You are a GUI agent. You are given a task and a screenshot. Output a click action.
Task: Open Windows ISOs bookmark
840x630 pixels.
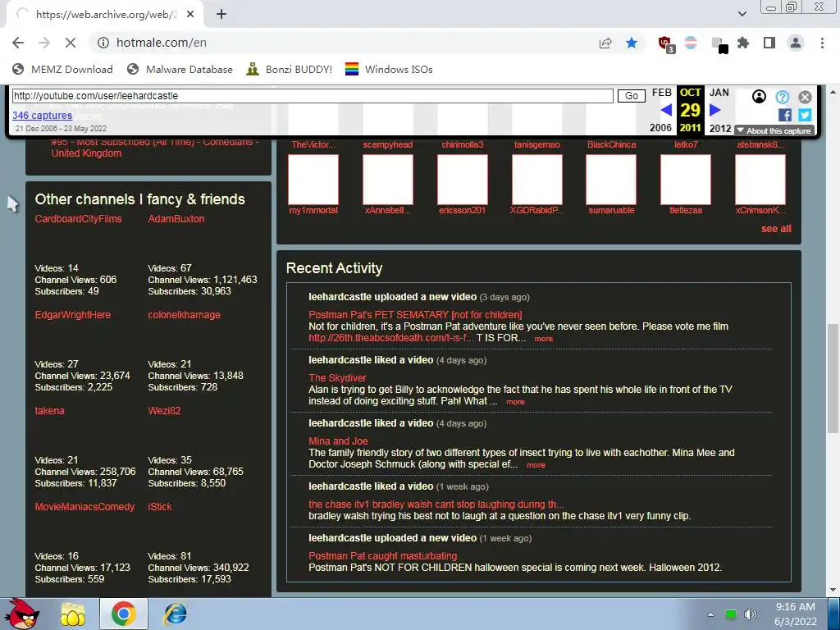coord(389,69)
